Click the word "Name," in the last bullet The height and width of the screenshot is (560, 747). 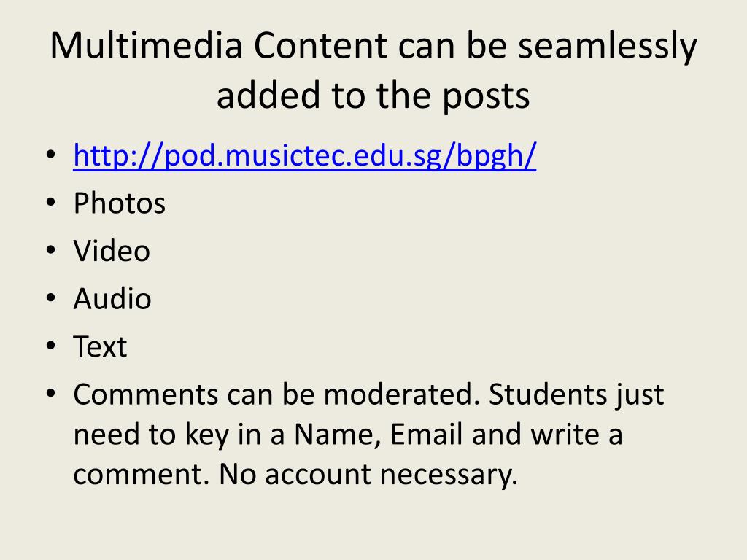[337, 435]
